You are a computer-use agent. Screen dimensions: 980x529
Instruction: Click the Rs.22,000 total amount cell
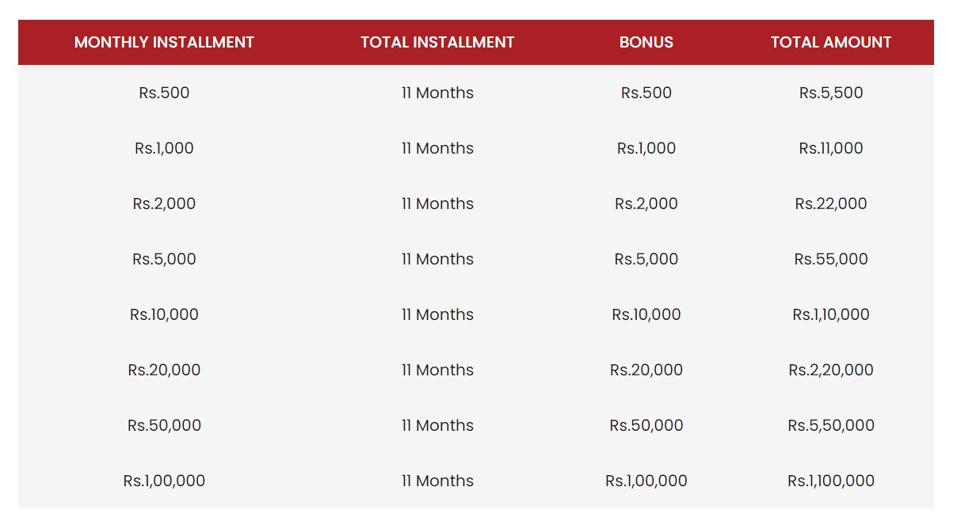click(831, 204)
